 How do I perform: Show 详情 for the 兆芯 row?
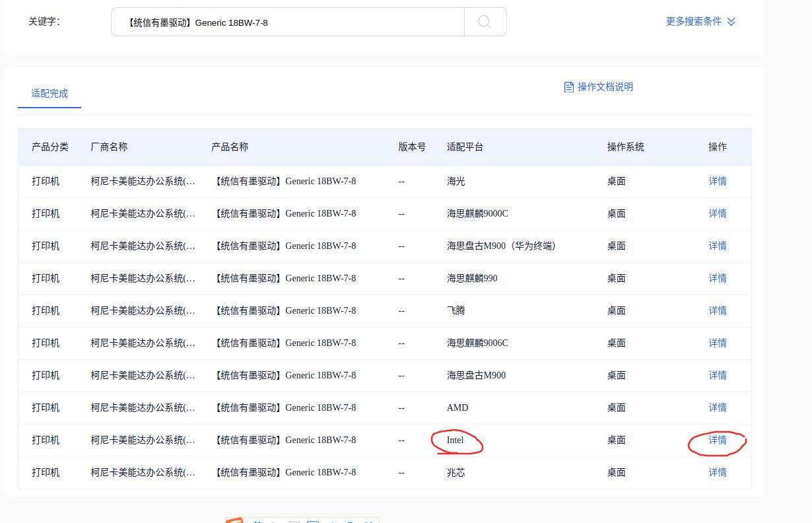718,472
